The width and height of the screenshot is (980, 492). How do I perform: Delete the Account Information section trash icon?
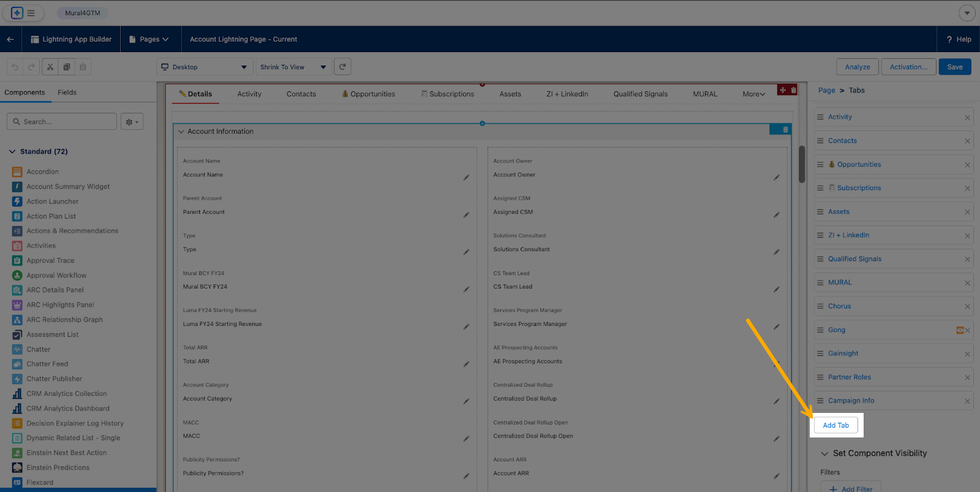785,129
